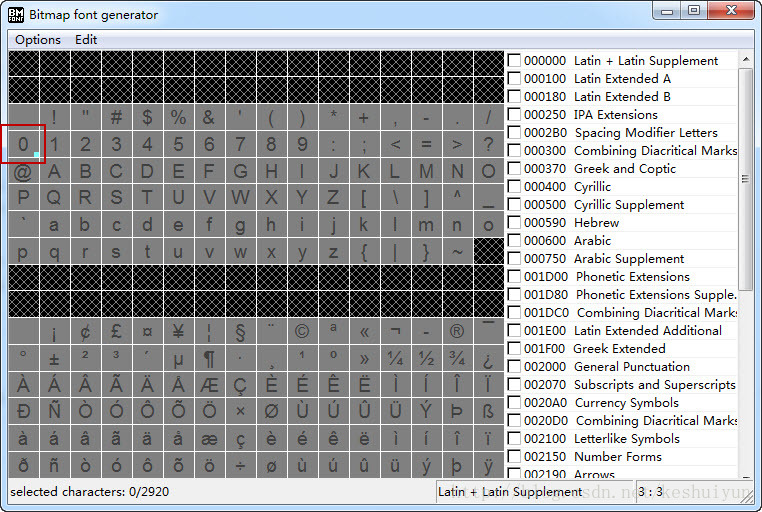Check the IPA Extensions checkbox
The width and height of the screenshot is (762, 512).
tap(514, 115)
